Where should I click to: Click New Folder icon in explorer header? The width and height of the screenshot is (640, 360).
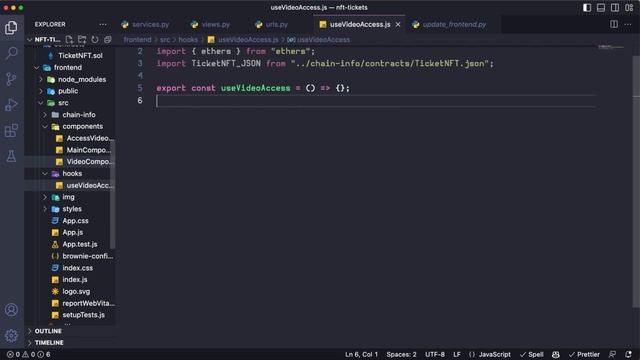click(x=82, y=40)
